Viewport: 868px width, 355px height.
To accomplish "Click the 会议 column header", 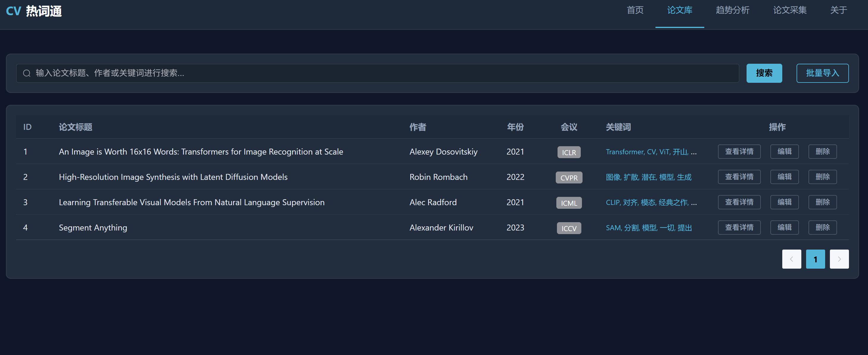I will (x=569, y=127).
